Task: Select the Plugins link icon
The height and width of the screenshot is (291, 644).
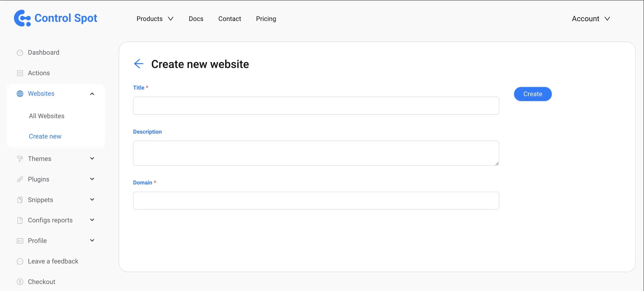Action: (20, 179)
